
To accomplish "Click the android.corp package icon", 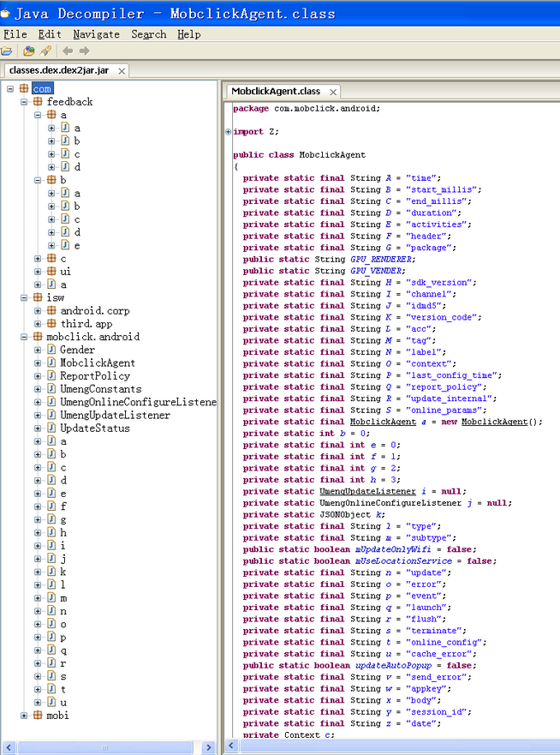I will pyautogui.click(x=51, y=310).
